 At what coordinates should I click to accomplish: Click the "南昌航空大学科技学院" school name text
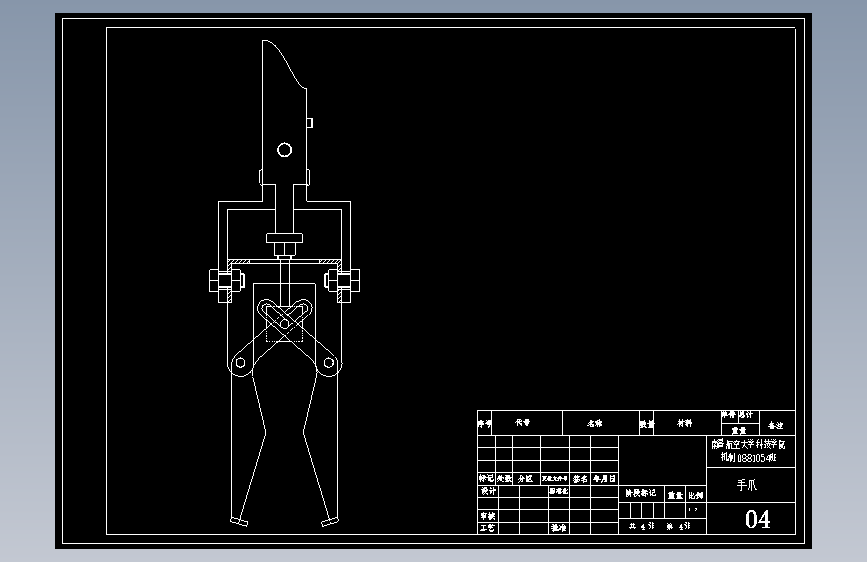click(x=748, y=444)
